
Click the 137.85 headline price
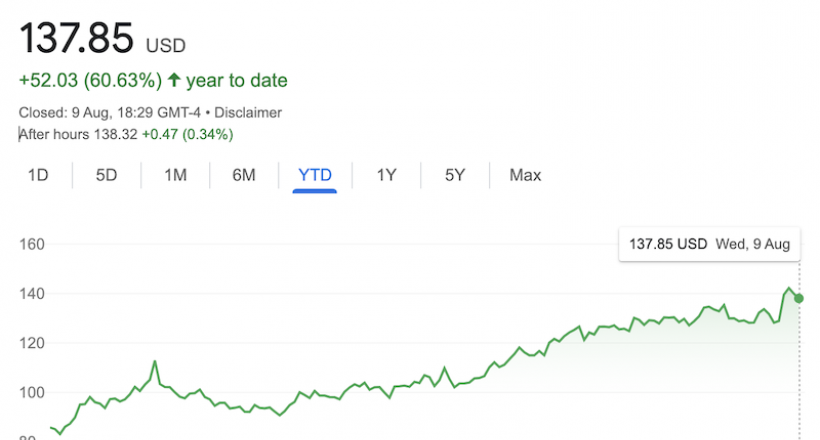(76, 38)
